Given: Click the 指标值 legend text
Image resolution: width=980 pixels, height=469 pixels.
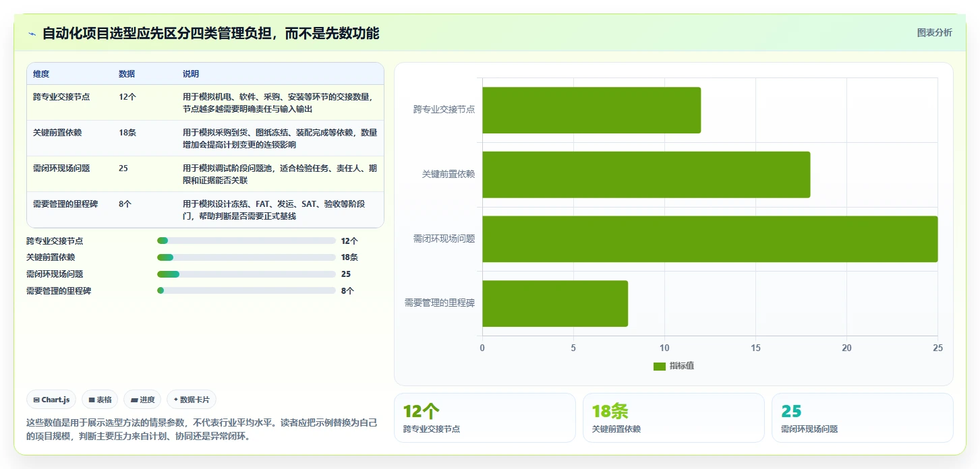Looking at the screenshot, I should pos(682,366).
